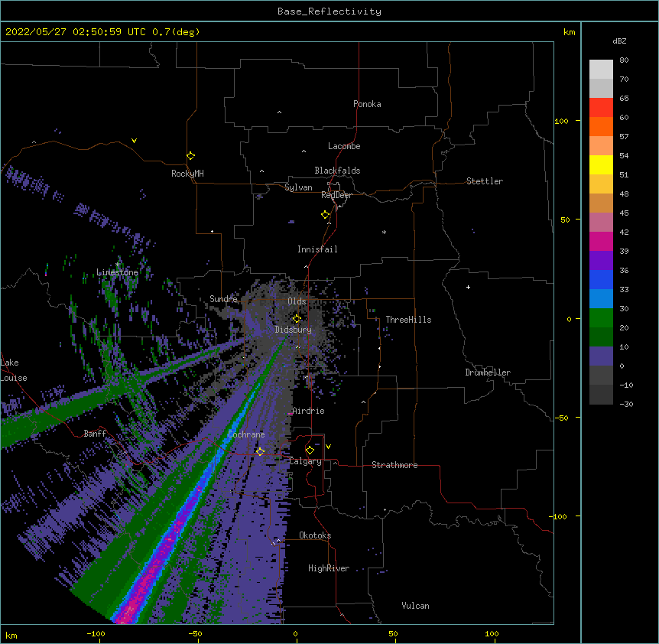Click the light gray 80 dBZ swatch

[x=601, y=70]
